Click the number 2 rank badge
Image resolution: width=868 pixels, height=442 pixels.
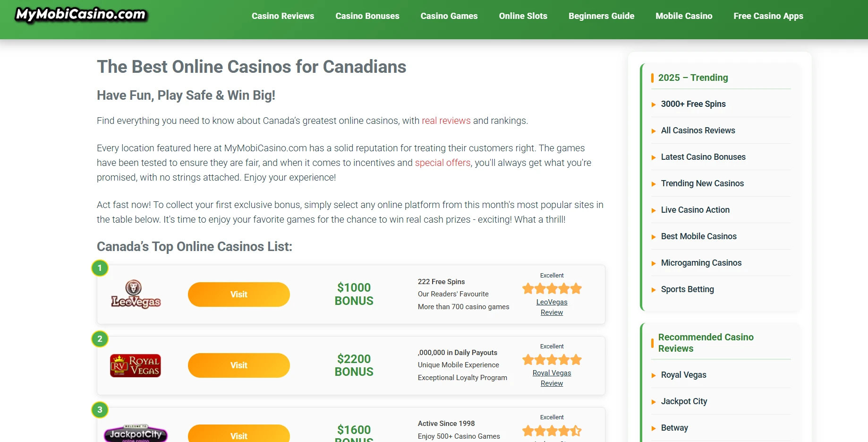(x=100, y=339)
